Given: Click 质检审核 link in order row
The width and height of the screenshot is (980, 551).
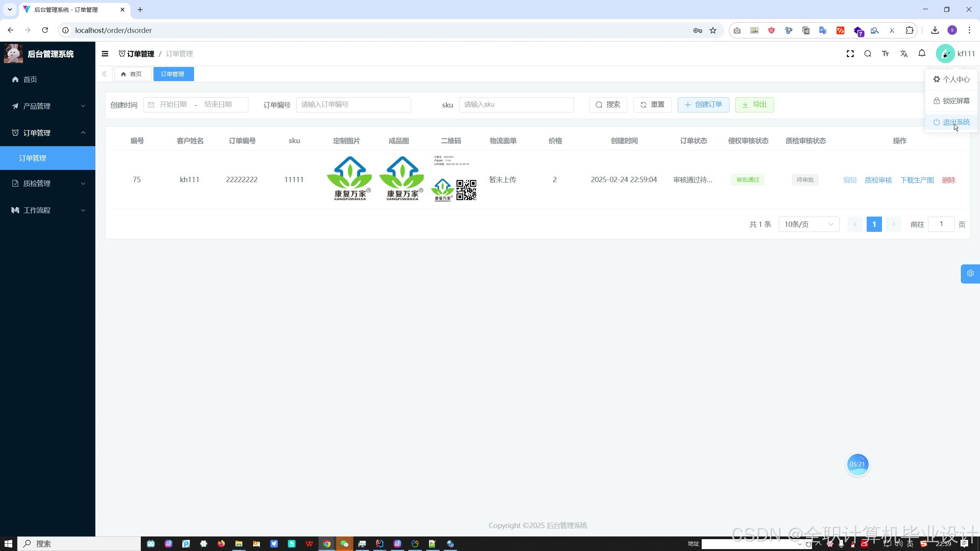Looking at the screenshot, I should tap(878, 180).
